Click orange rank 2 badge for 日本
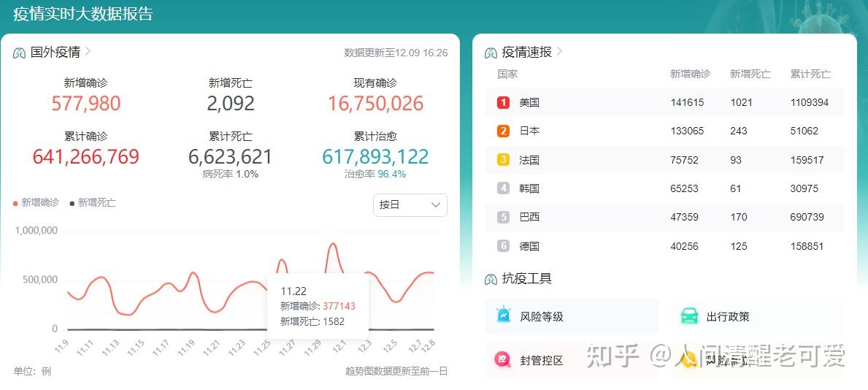The width and height of the screenshot is (868, 390). pos(503,131)
